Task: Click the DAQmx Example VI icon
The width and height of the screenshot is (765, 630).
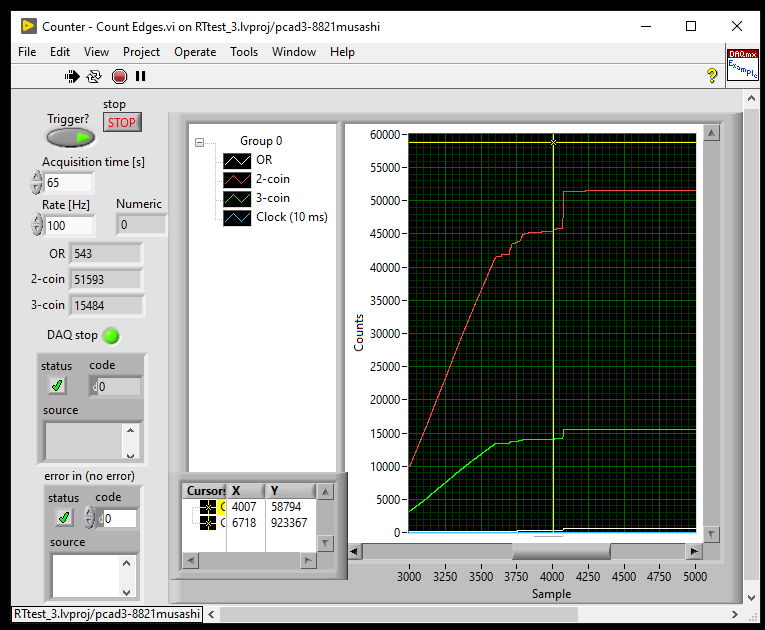Action: tap(741, 64)
